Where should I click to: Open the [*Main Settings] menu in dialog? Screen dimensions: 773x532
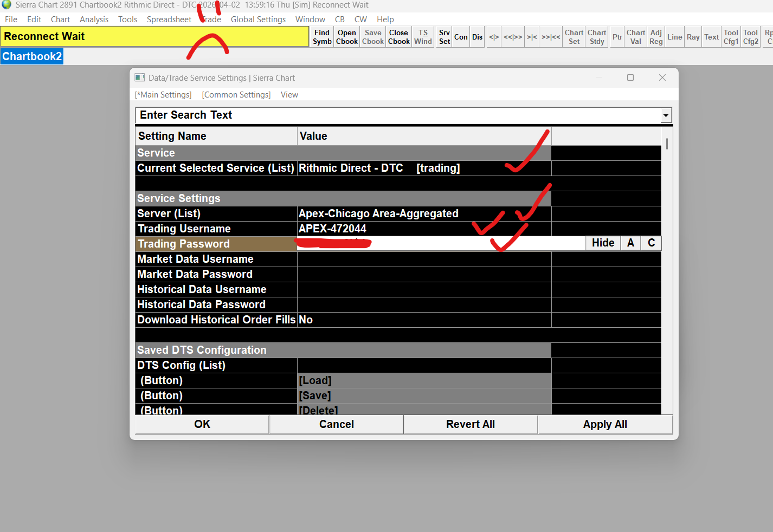[163, 95]
